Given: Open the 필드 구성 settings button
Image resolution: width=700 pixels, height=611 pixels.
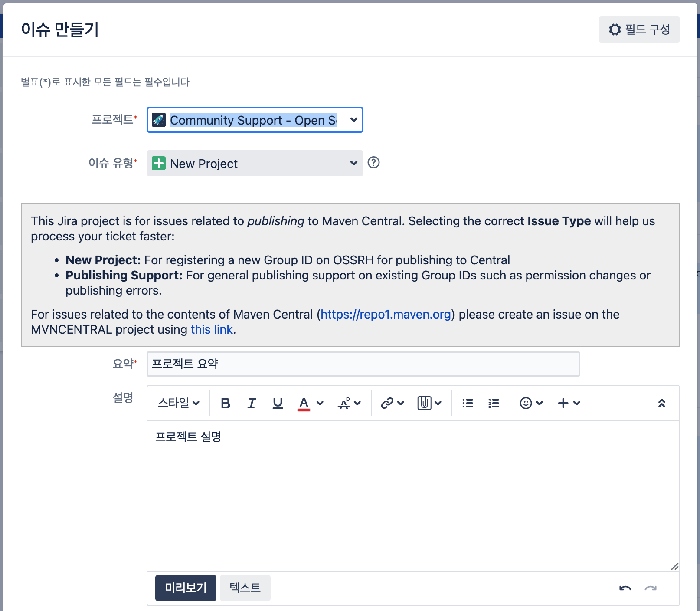Looking at the screenshot, I should pos(639,30).
